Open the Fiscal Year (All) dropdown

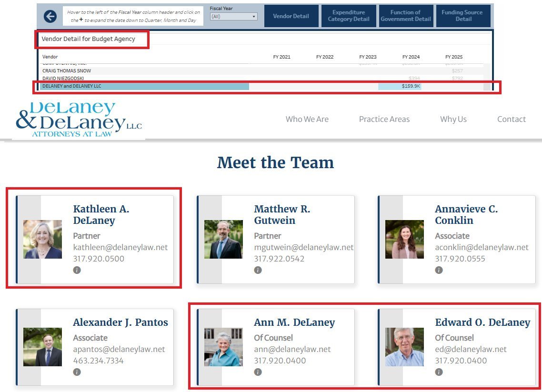pyautogui.click(x=234, y=16)
